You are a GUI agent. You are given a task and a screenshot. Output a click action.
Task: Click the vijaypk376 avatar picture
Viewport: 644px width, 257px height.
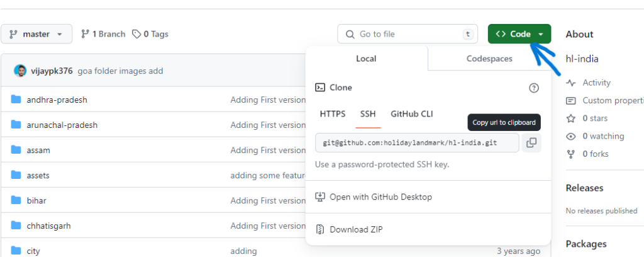(20, 71)
